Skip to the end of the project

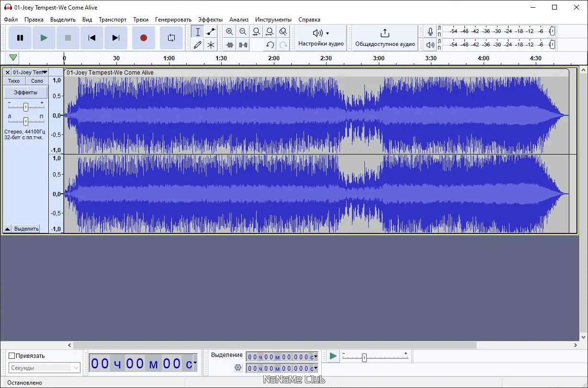pos(116,38)
